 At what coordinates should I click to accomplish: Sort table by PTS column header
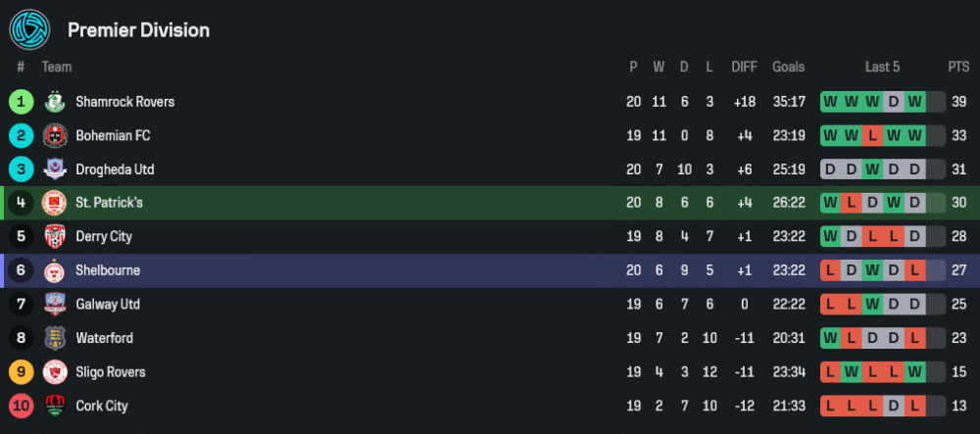coord(957,67)
